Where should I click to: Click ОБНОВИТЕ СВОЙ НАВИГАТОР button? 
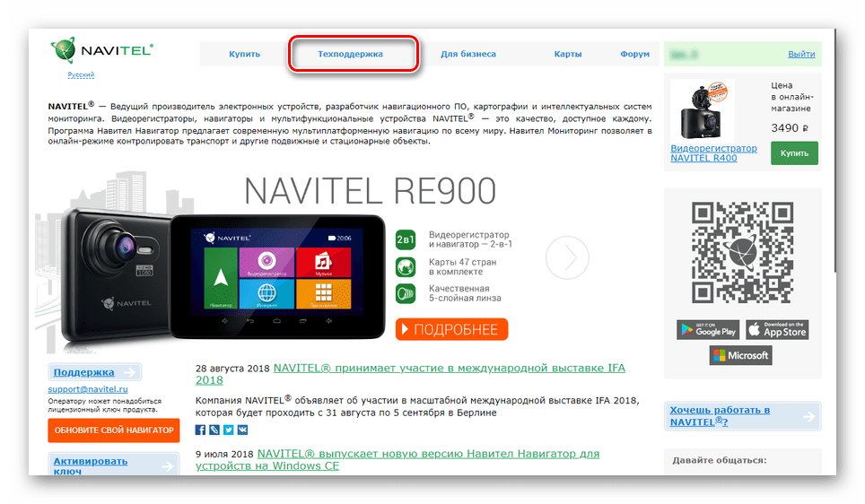(113, 430)
